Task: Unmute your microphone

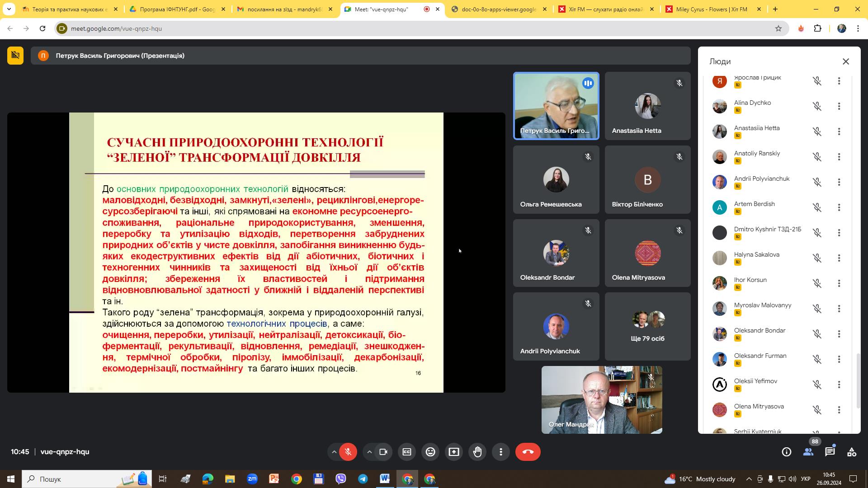Action: tap(348, 452)
